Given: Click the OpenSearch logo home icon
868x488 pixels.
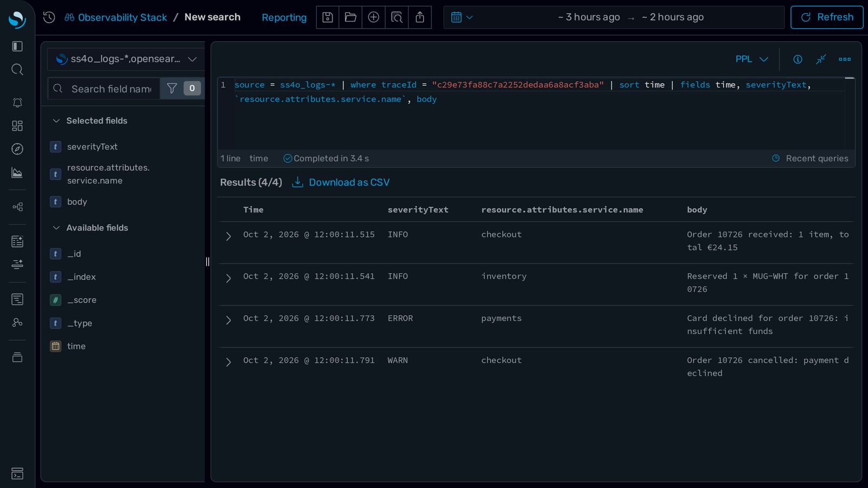Looking at the screenshot, I should [17, 20].
